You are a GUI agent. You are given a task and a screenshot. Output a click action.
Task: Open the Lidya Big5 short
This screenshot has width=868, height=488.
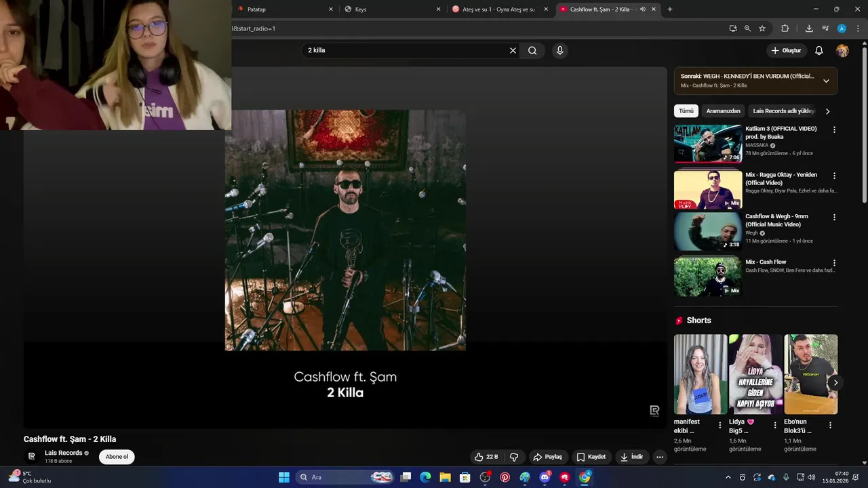755,374
